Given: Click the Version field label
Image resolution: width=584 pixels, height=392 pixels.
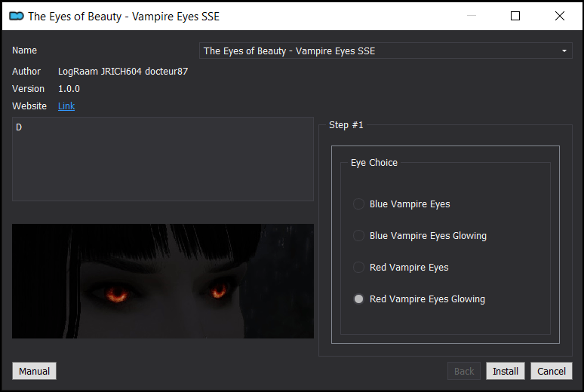Looking at the screenshot, I should coord(28,89).
